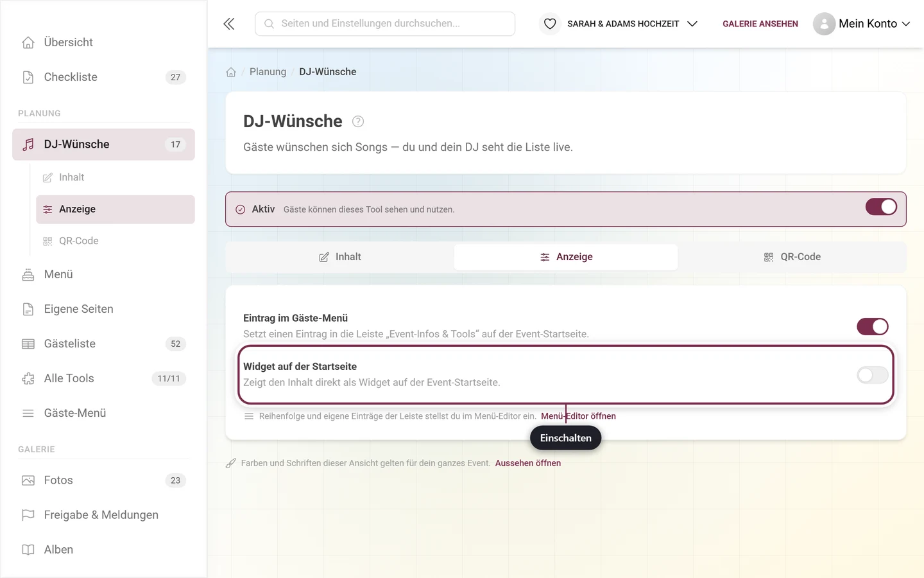This screenshot has width=924, height=578.
Task: Toggle the Aktiv tool switch off
Action: (881, 207)
